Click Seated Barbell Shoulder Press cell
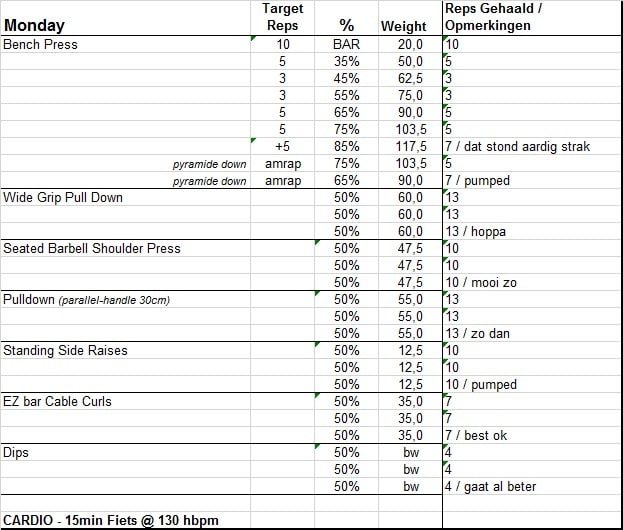Viewport: 623px width, 530px height. (92, 248)
